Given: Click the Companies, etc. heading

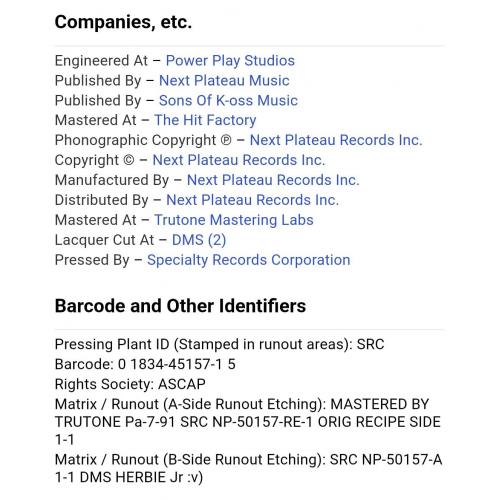Looking at the screenshot, I should coord(123,22).
